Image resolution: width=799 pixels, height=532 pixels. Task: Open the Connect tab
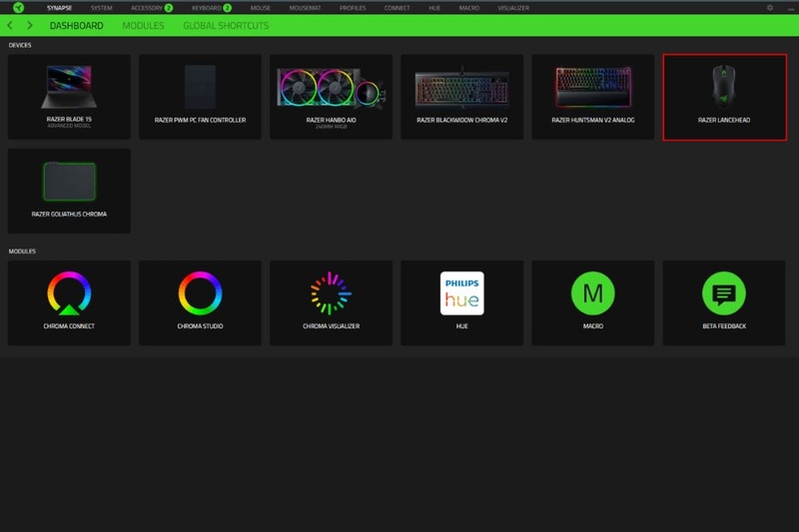click(x=397, y=8)
